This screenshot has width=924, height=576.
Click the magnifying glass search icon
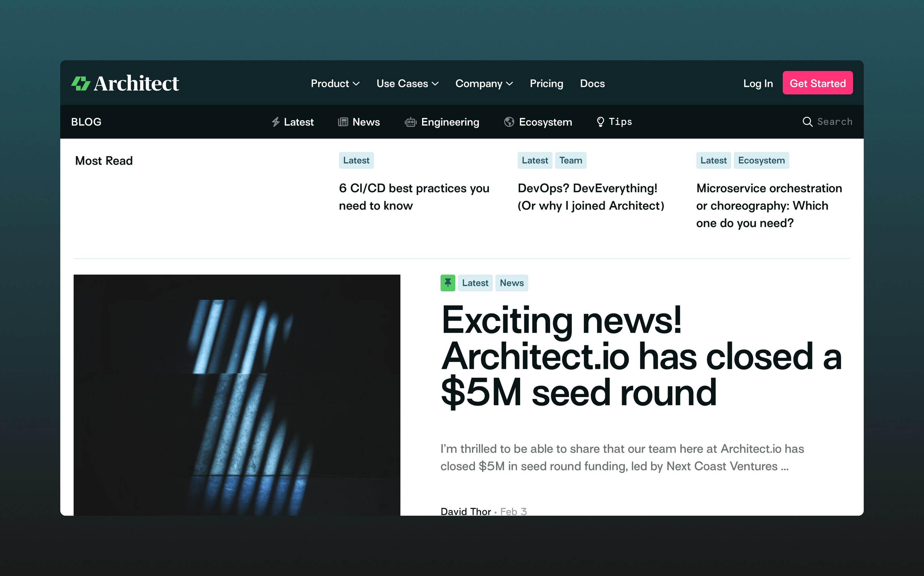(807, 122)
